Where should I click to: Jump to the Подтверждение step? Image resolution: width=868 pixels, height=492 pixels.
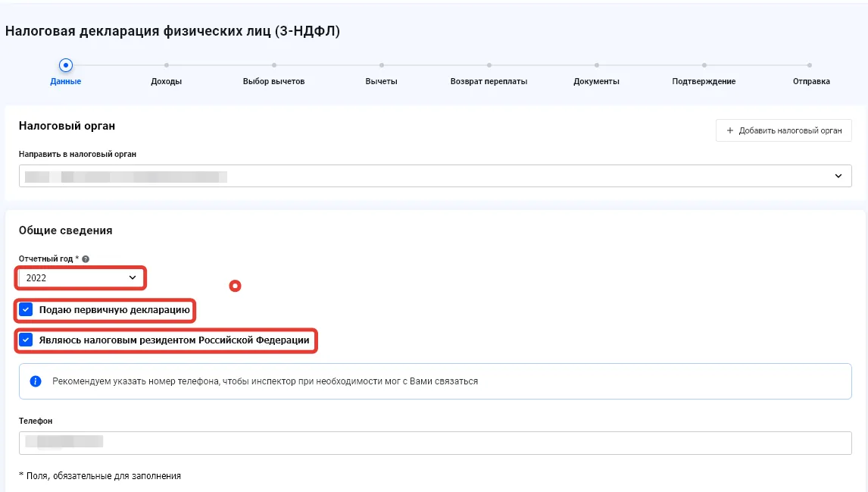pyautogui.click(x=704, y=81)
